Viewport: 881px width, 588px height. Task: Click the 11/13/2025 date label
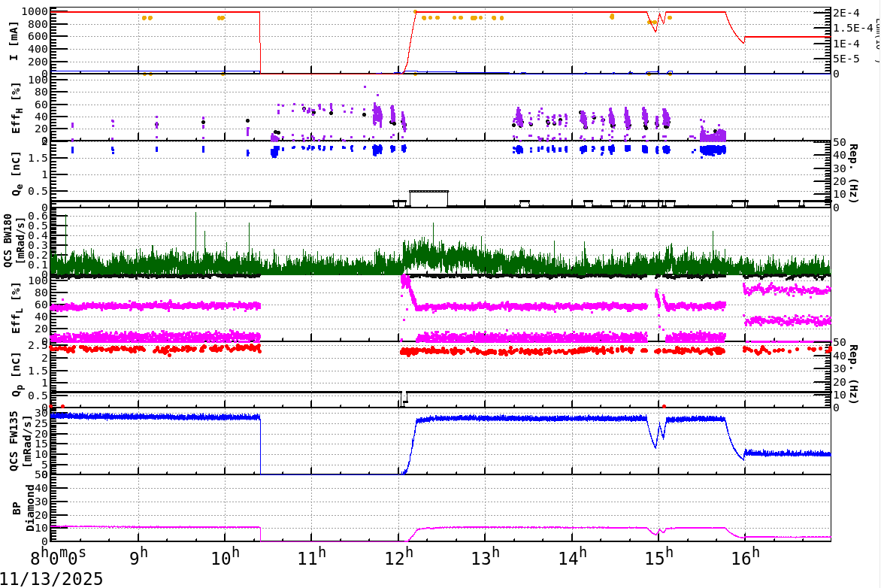click(52, 579)
